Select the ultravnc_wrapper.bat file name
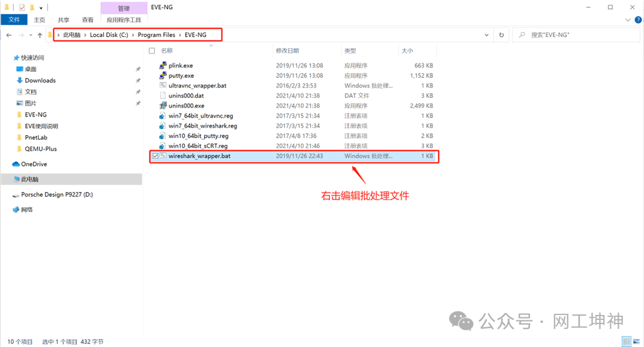Image resolution: width=644 pixels, height=347 pixels. (x=198, y=86)
